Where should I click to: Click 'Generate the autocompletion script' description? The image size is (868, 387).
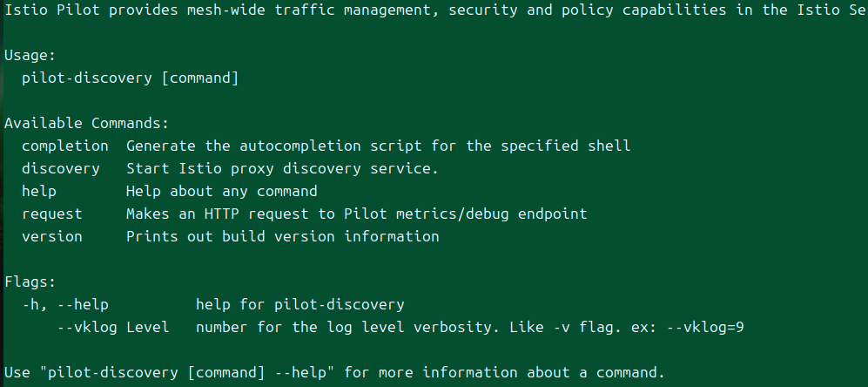pos(273,146)
